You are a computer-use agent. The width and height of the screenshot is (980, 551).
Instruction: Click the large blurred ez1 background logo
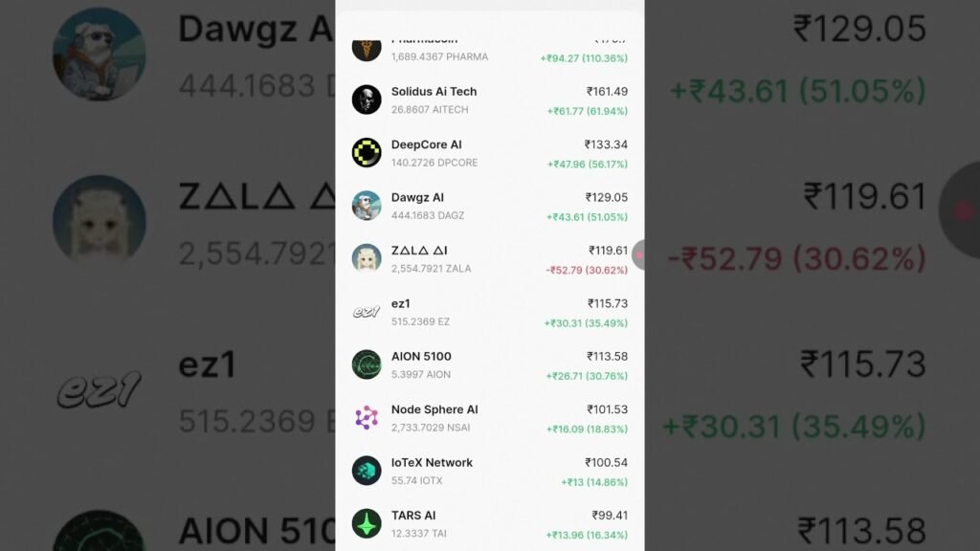click(x=100, y=390)
